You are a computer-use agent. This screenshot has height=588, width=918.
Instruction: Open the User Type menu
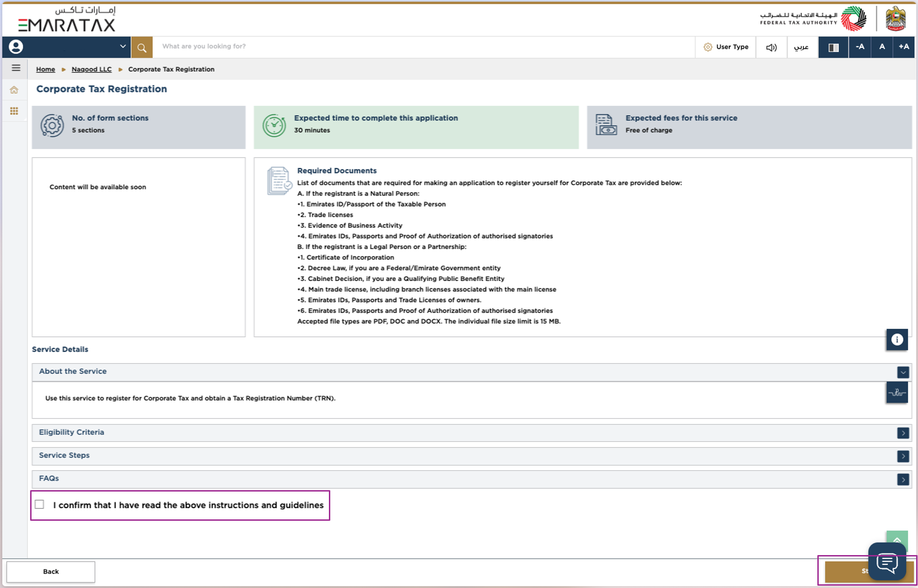click(x=726, y=47)
